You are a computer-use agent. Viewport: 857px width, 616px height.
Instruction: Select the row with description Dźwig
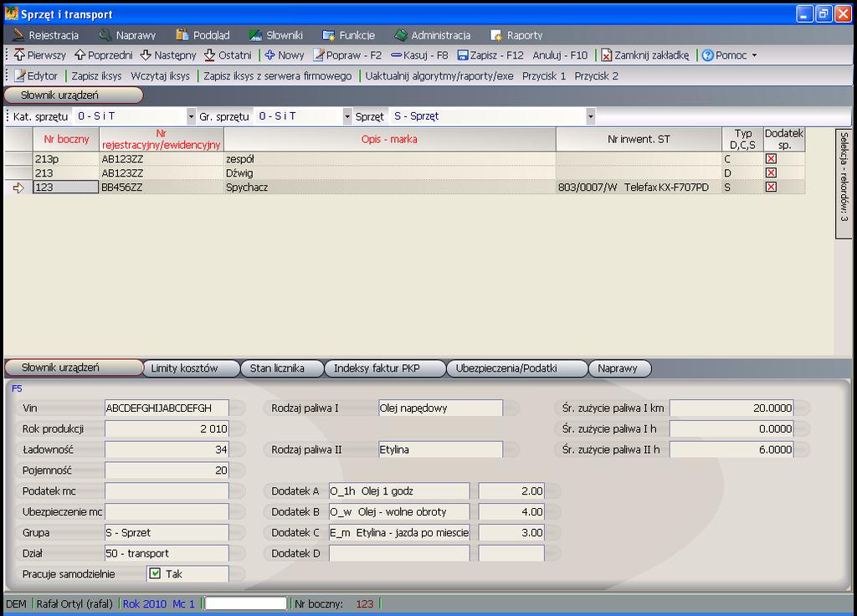coord(404,173)
